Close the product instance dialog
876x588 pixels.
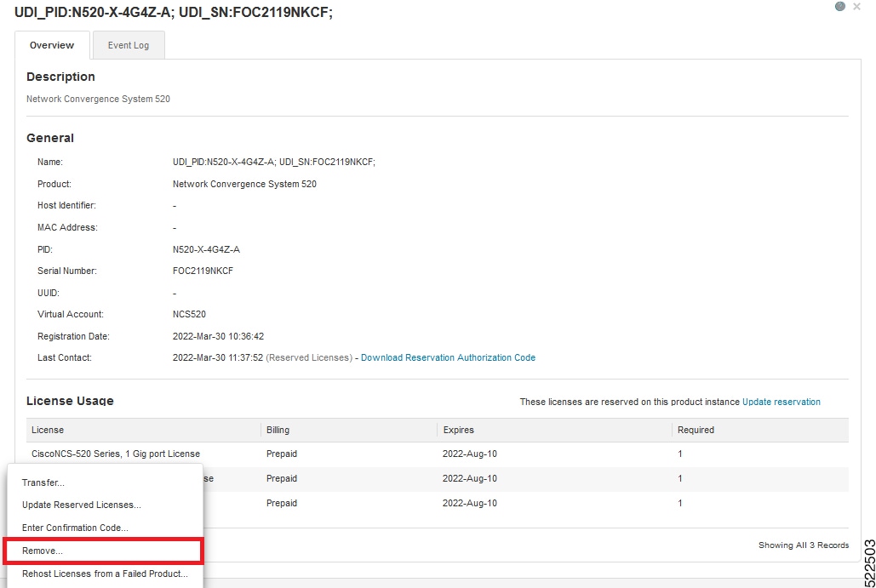point(856,7)
